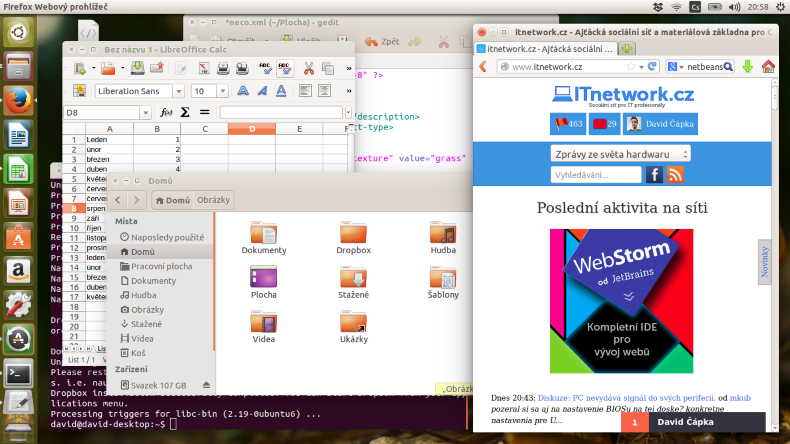
Task: Run the Spelling check icon in Calc
Action: [266, 69]
